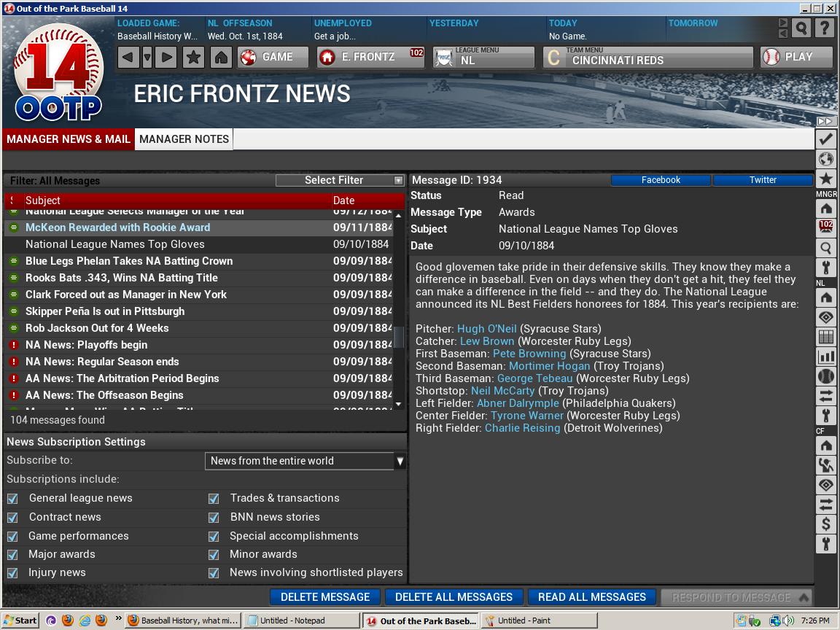Click the back navigation arrow icon

coord(128,57)
